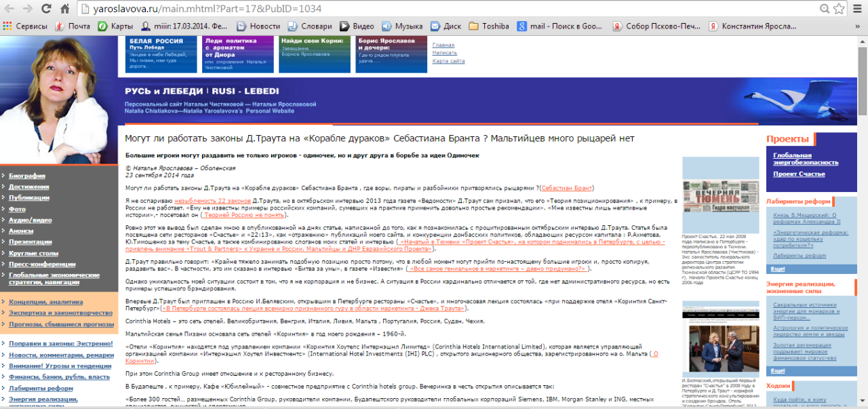The image size is (868, 409).
Task: Follow the 'Теорией Россию не понять' link
Action: pyautogui.click(x=242, y=215)
